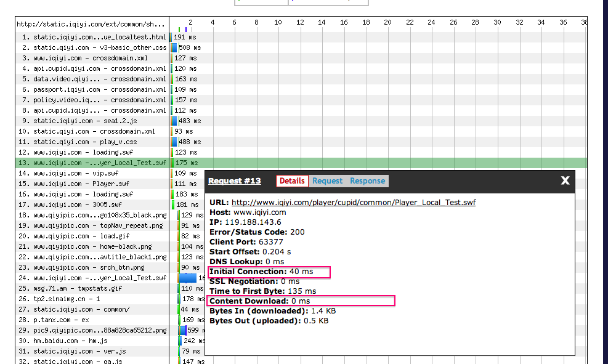Screen dimensions: 608x364
Task: Click the 508 ms timing label on row 2
Action: 187,47
